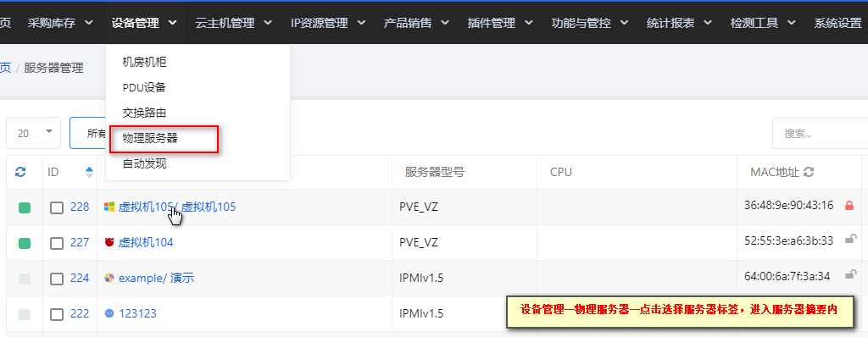Screen dimensions: 868x337
Task: Open the ID link 222
Action: (x=80, y=313)
